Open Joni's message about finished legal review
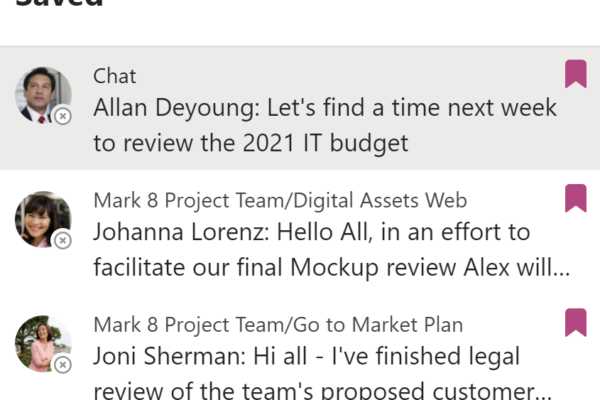 click(x=300, y=356)
